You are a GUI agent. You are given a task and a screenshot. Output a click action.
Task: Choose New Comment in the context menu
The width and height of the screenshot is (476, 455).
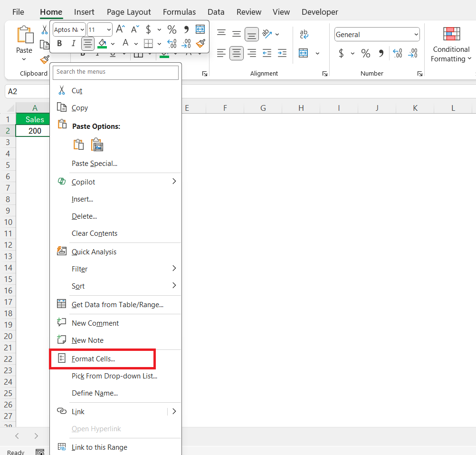pyautogui.click(x=115, y=323)
